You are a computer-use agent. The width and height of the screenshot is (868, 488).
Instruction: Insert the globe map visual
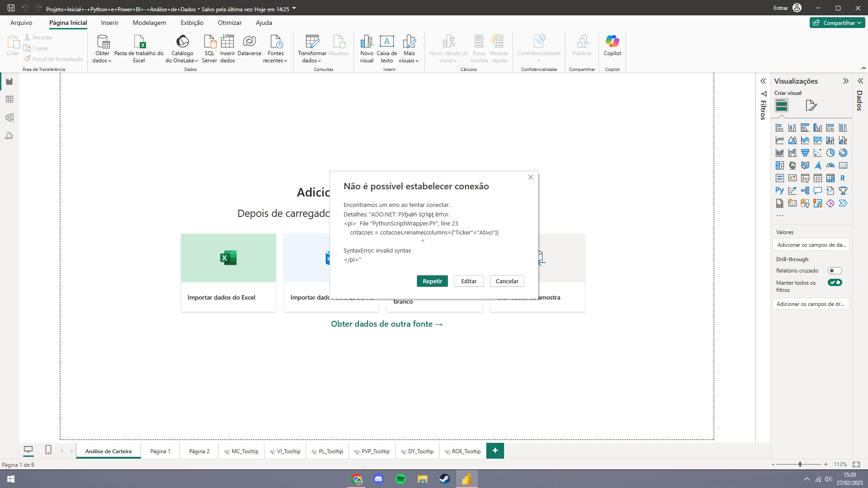(792, 165)
